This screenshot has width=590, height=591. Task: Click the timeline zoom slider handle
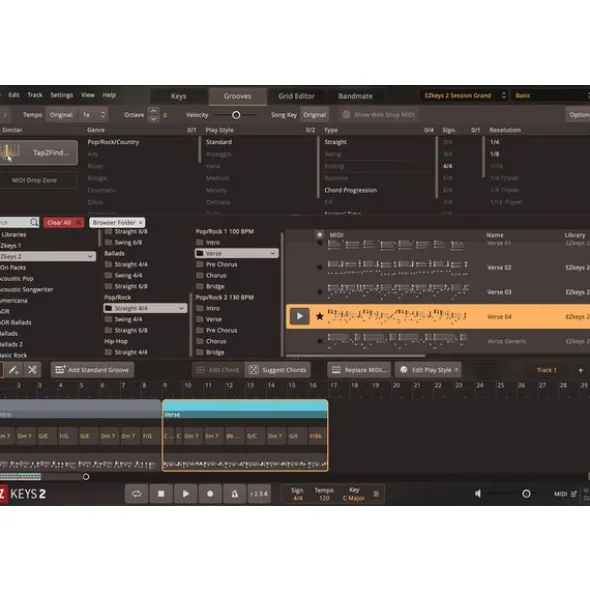(86, 477)
